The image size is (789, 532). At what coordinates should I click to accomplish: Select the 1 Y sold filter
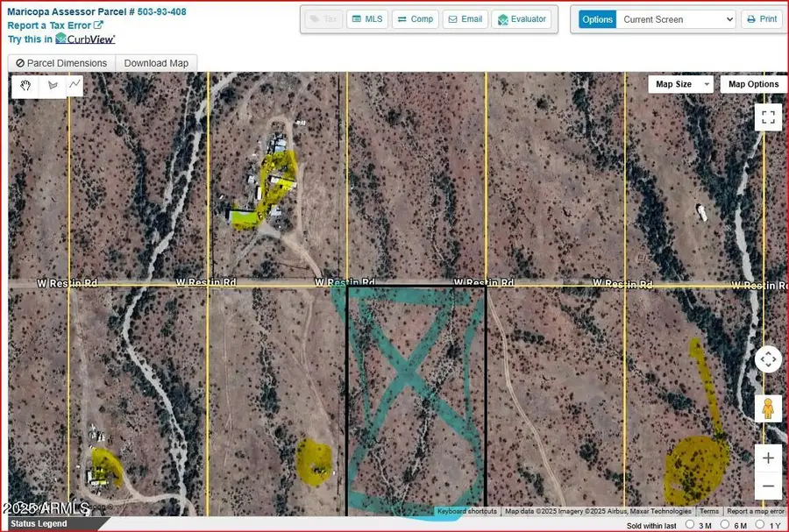pos(759,525)
